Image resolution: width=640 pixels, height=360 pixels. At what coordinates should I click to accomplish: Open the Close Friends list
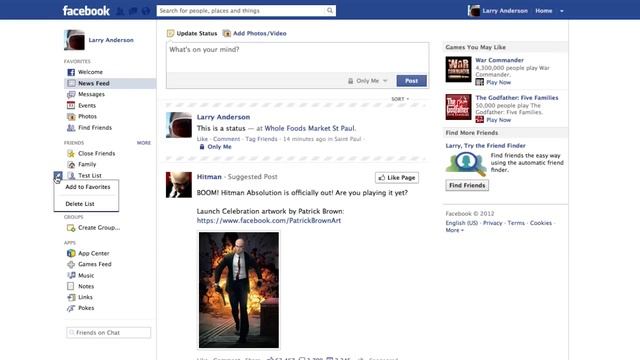click(x=96, y=153)
